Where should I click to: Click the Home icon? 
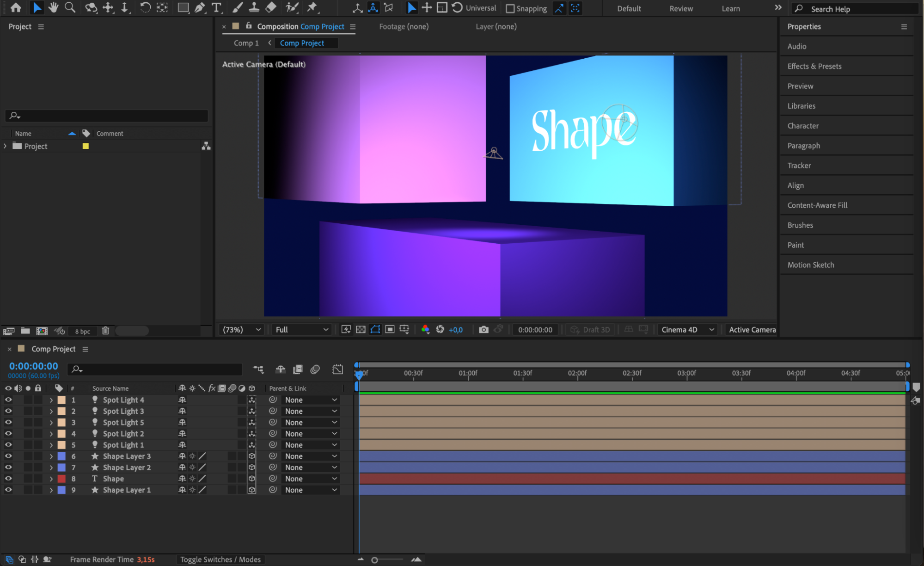[16, 7]
